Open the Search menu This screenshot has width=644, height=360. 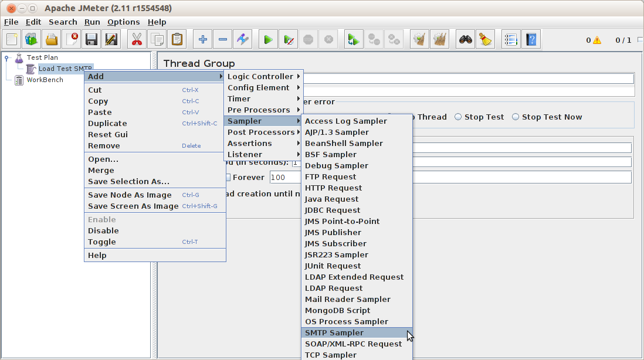(x=63, y=22)
